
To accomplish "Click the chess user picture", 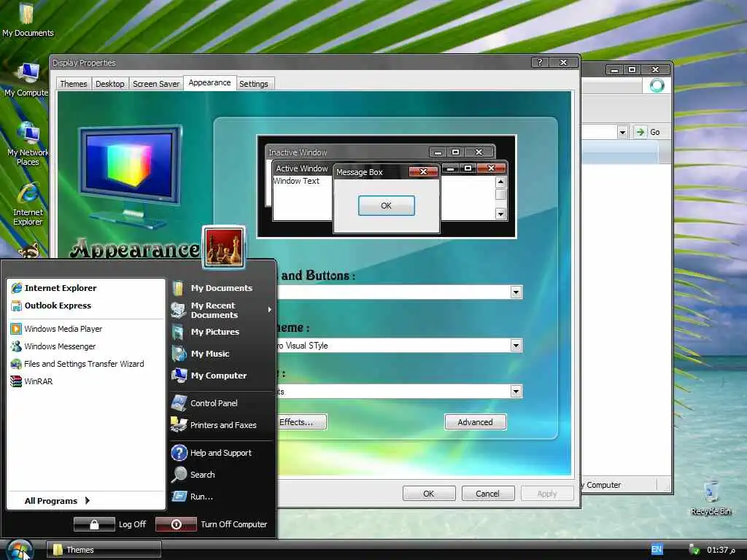I will pos(224,247).
